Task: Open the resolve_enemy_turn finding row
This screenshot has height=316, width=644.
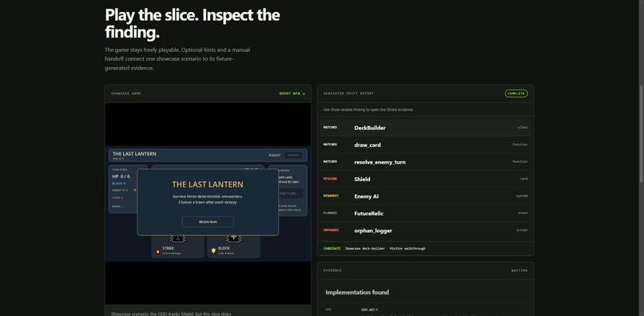Action: coord(426,162)
